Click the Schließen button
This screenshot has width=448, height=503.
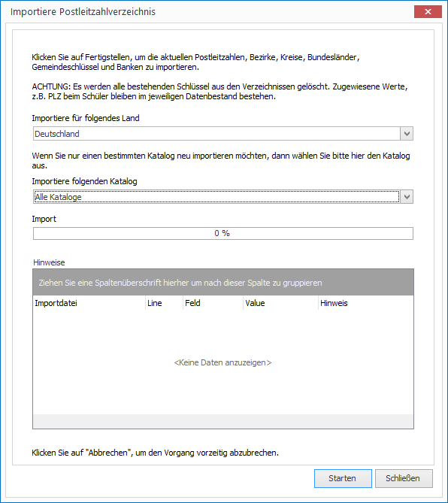coord(404,478)
